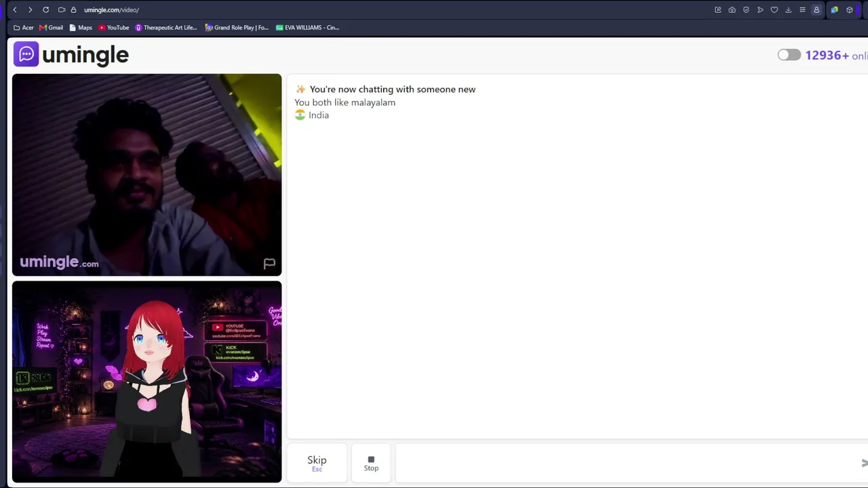This screenshot has width=868, height=488.
Task: Open the easy setup sliders menu
Action: [x=802, y=9]
